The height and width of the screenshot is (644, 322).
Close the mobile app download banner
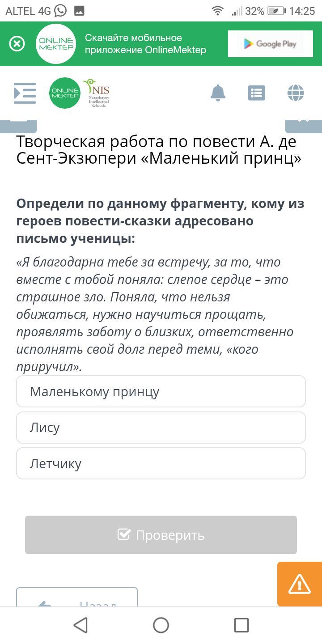17,44
